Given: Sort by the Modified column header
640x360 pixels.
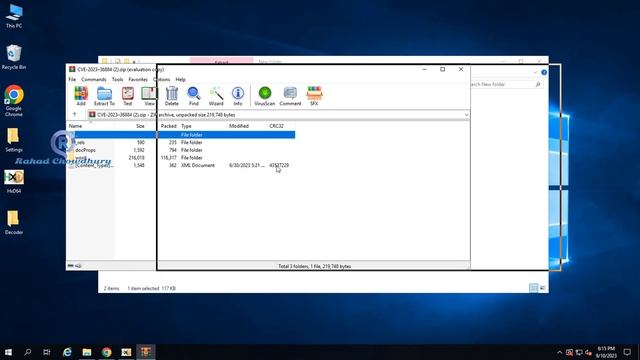Looking at the screenshot, I should (239, 126).
